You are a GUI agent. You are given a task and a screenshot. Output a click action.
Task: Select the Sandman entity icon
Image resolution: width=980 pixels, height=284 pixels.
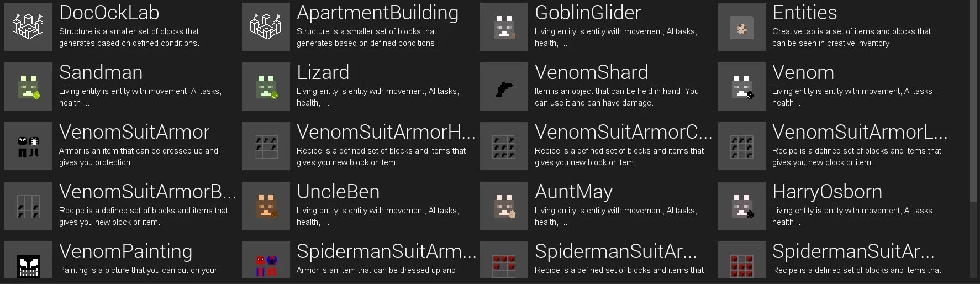point(28,86)
